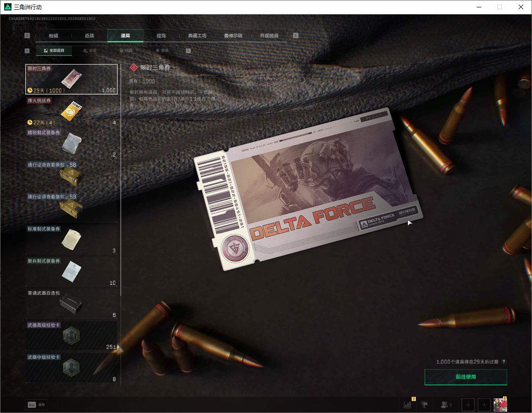Select the 武器中级经验卡 item
This screenshot has height=413, width=532.
point(71,368)
